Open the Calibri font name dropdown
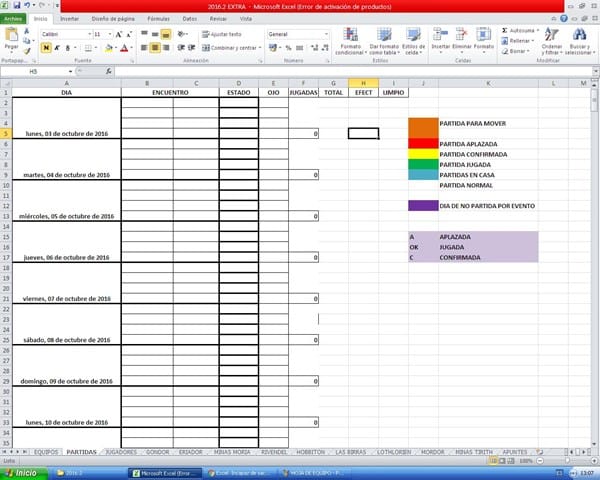The image size is (600, 480). (x=90, y=34)
